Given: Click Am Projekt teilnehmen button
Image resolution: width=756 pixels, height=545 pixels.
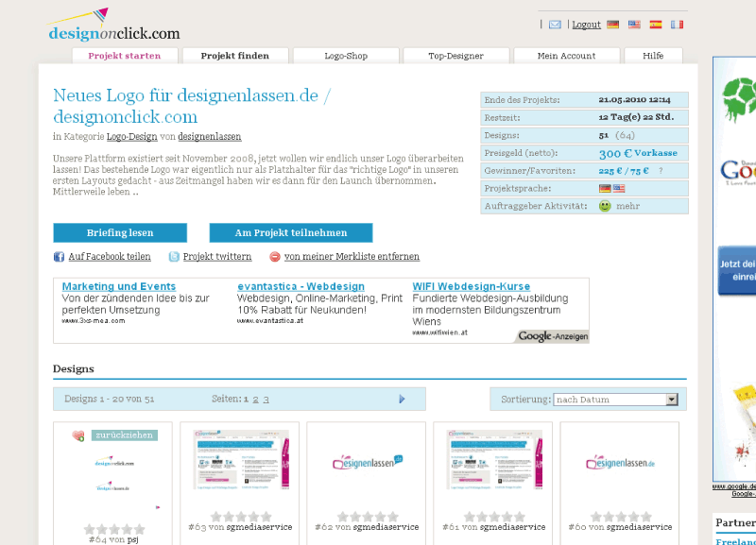Looking at the screenshot, I should tap(291, 232).
